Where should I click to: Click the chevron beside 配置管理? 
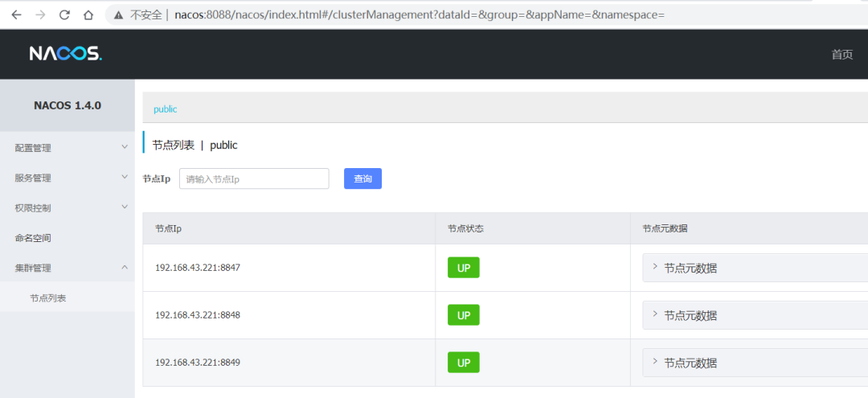point(125,147)
